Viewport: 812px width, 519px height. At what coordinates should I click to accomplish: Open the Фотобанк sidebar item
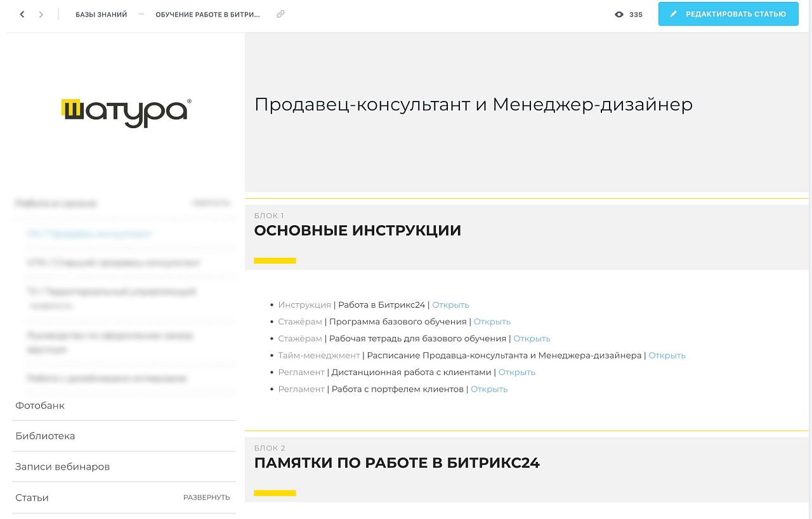pos(40,405)
